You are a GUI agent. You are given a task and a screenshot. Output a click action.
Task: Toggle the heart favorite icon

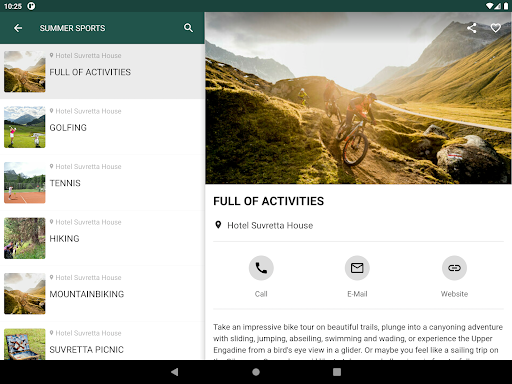pos(496,28)
